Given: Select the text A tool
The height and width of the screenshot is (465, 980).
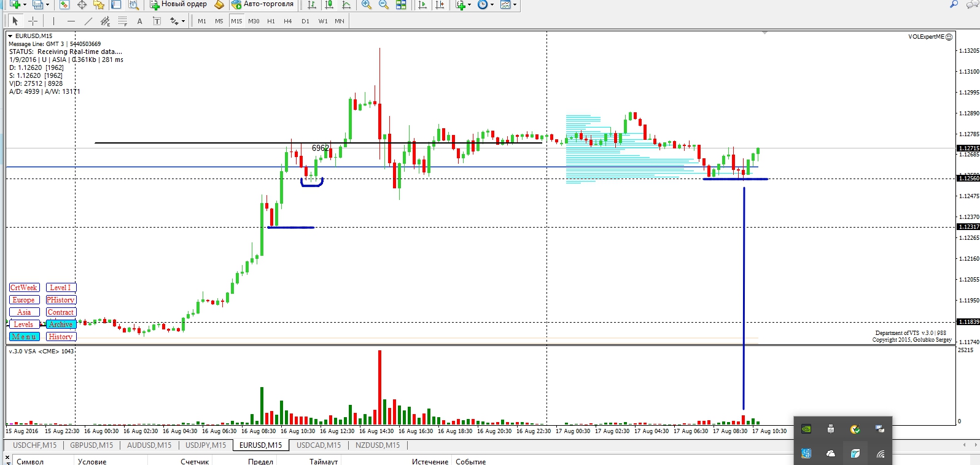Looking at the screenshot, I should [x=140, y=21].
